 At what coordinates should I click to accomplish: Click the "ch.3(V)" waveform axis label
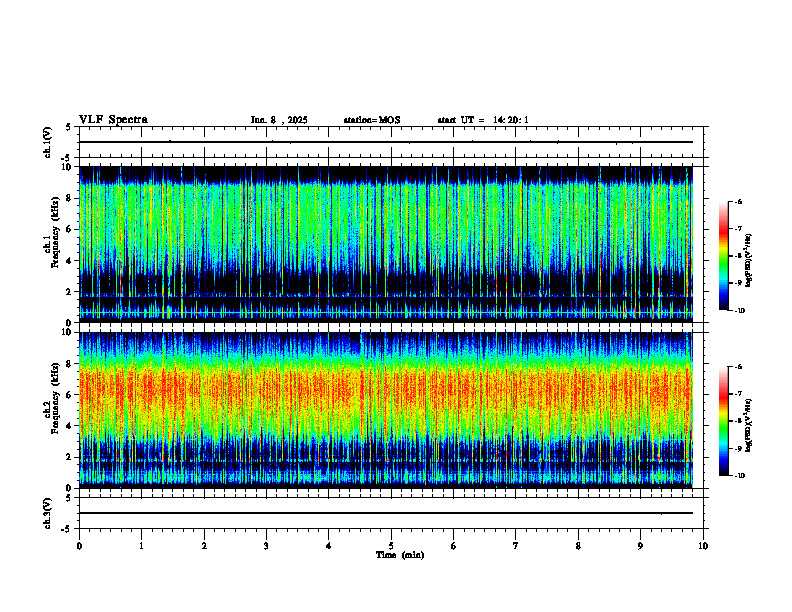click(x=47, y=513)
